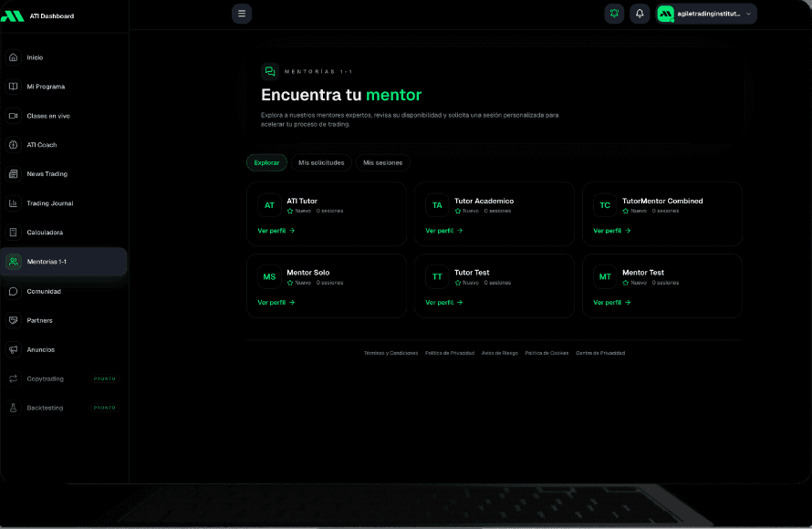Click Ver perfil for Mentor Solo
This screenshot has width=812, height=529.
coord(276,302)
